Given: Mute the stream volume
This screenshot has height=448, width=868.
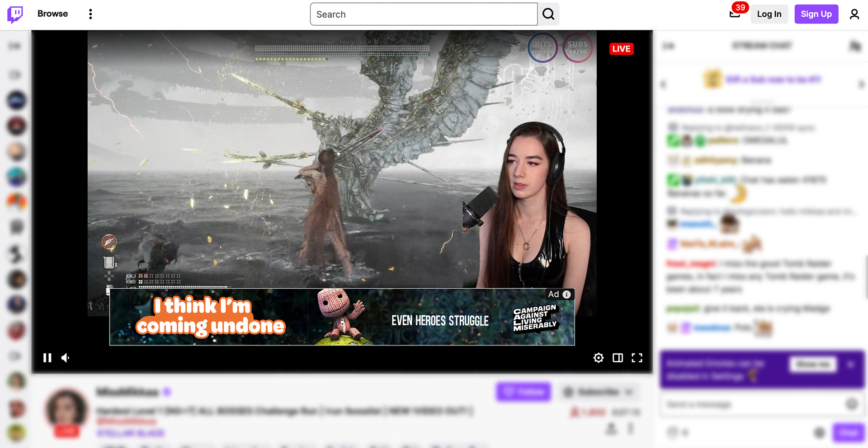Looking at the screenshot, I should pos(66,358).
